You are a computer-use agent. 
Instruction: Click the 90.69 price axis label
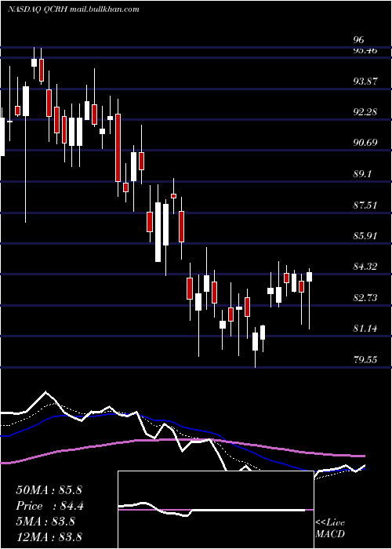365,143
